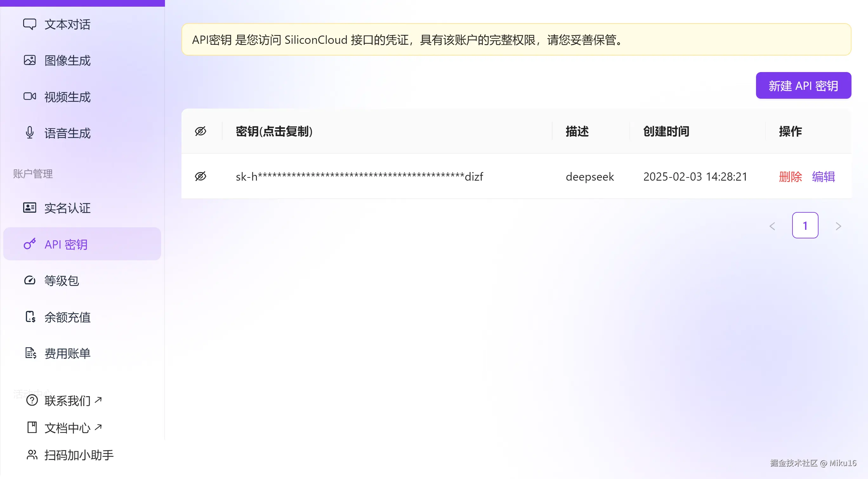
Task: Go to previous page with left chevron
Action: click(772, 226)
